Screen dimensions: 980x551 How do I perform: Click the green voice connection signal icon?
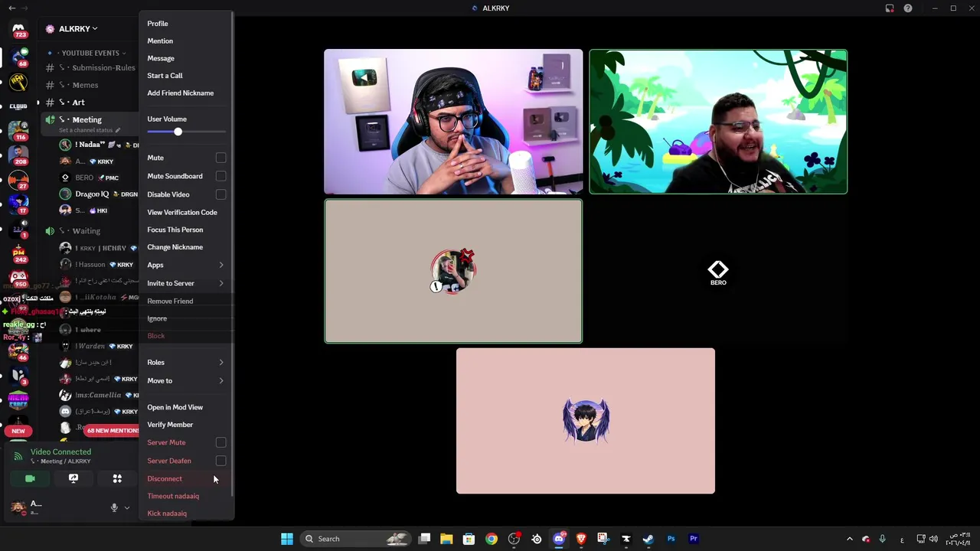point(18,456)
